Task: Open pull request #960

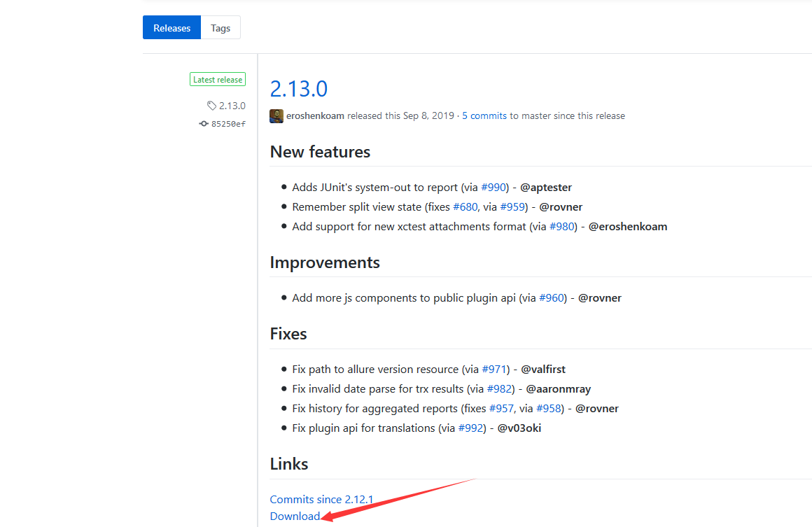Action: pyautogui.click(x=552, y=298)
